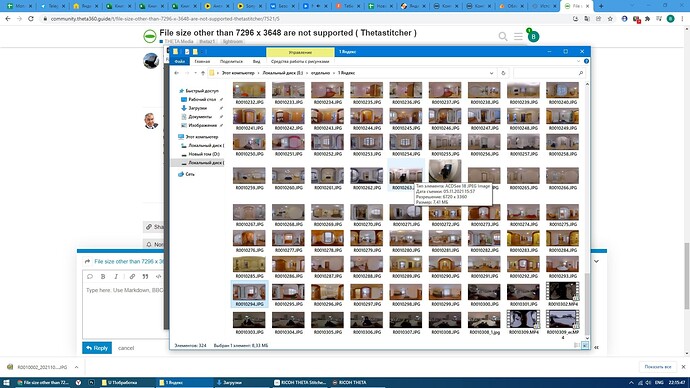
Task: Expand the Explorer ribbon with the chevron
Action: pyautogui.click(x=578, y=62)
